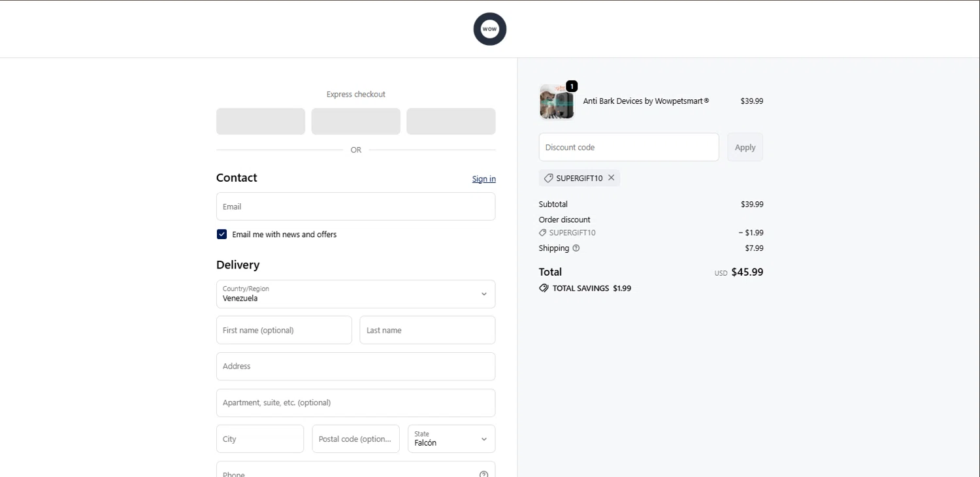The height and width of the screenshot is (477, 980).
Task: Click the Sign in link
Action: 483,179
